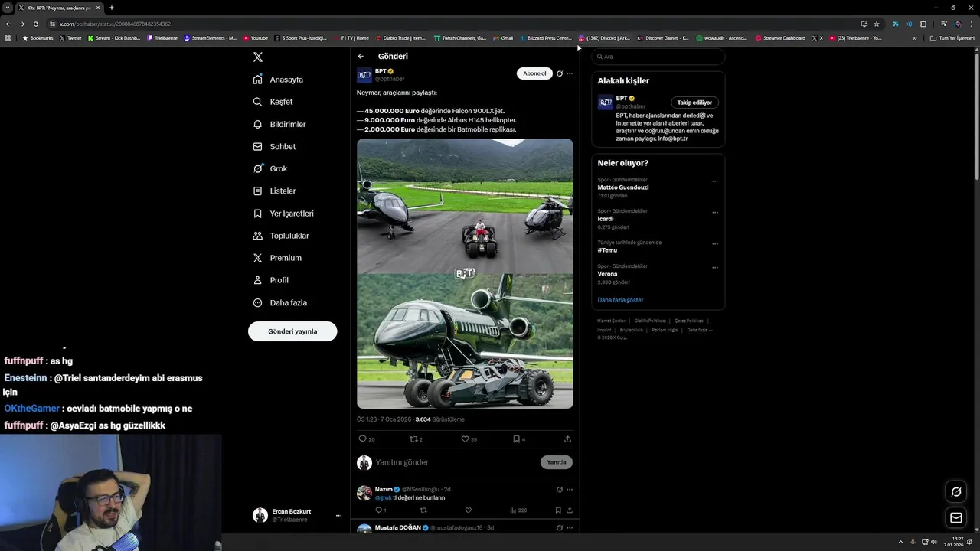Image resolution: width=980 pixels, height=551 pixels.
Task: Open the Tüm Yer İşaretleri folder
Action: click(x=952, y=38)
